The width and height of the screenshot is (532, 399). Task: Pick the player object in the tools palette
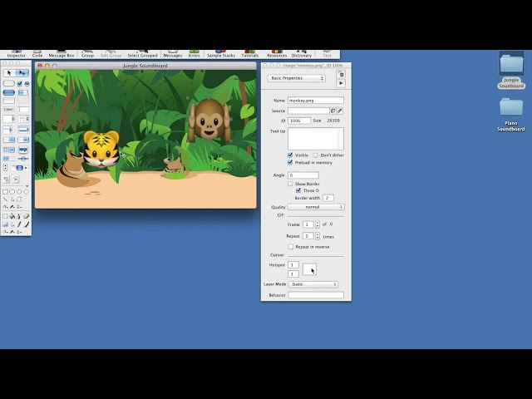(x=15, y=180)
